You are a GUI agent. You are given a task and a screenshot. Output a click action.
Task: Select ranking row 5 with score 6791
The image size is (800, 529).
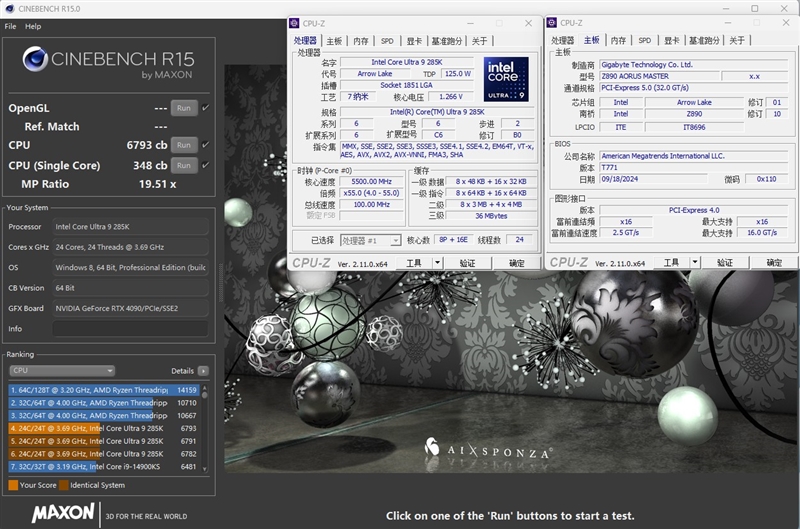pos(104,441)
